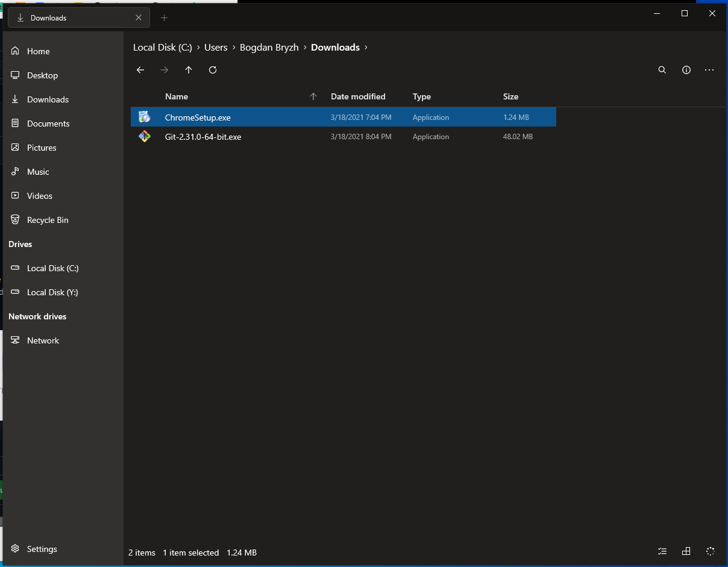Select the Downloads tab

[78, 18]
